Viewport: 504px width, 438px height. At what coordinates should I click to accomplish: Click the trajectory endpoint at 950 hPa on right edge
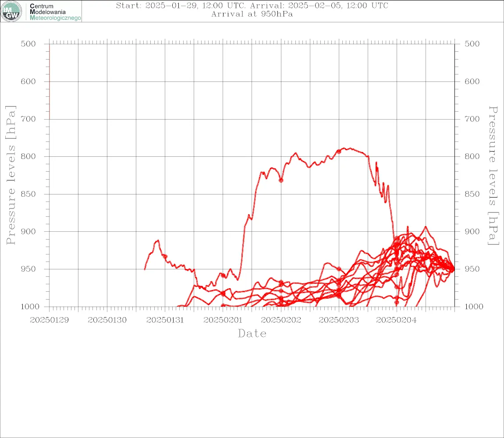click(453, 269)
